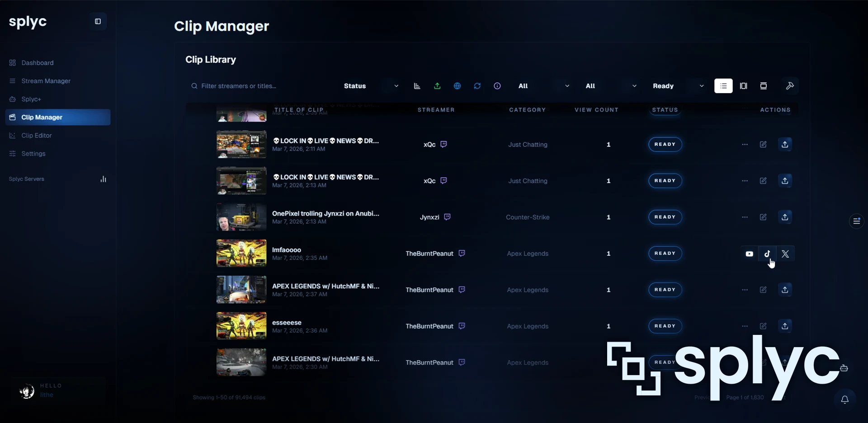Open the notification bell
868x423 pixels.
844,399
